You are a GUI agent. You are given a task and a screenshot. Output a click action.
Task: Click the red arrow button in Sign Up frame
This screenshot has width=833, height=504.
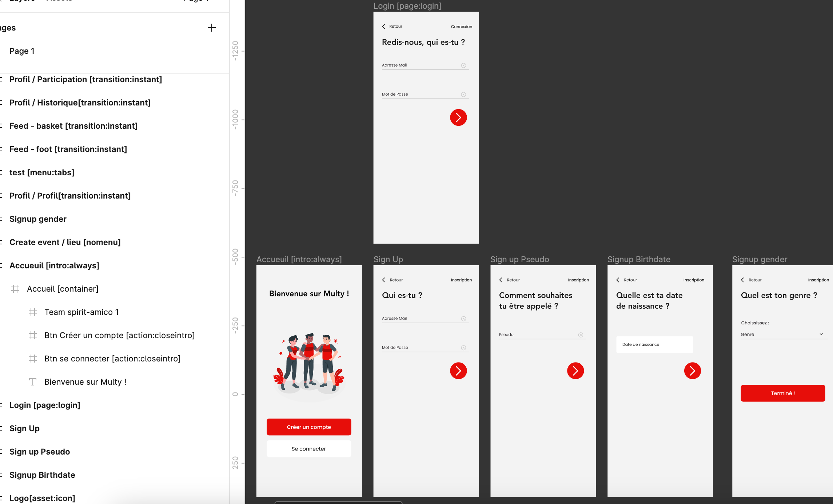458,371
